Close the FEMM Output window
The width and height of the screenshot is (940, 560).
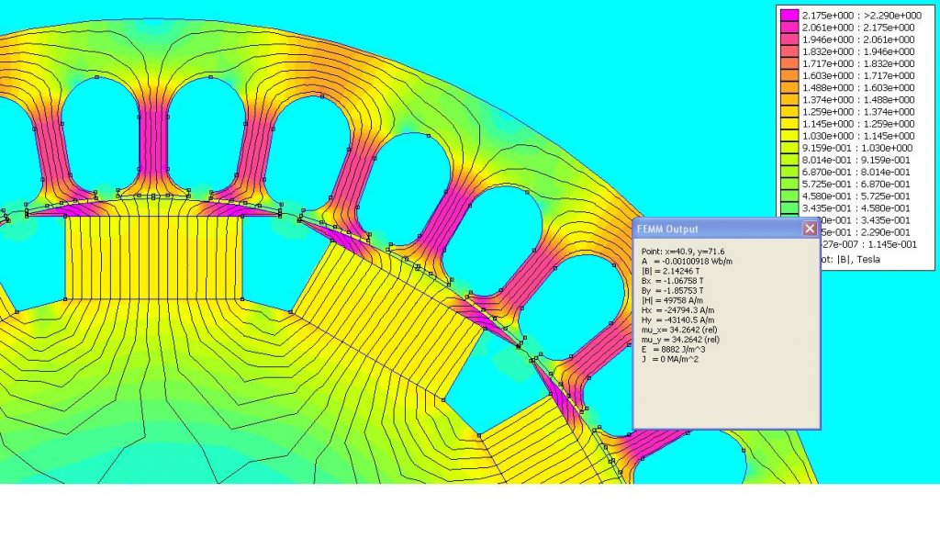point(810,229)
